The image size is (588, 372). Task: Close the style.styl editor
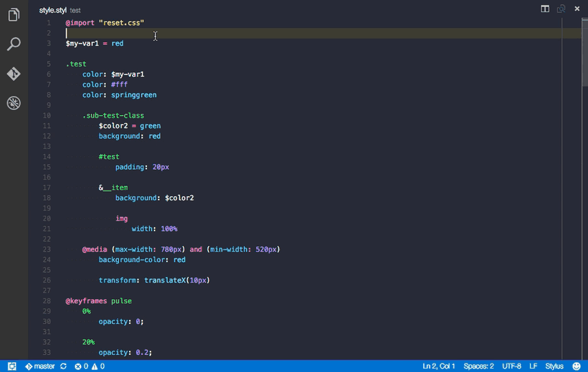click(578, 9)
